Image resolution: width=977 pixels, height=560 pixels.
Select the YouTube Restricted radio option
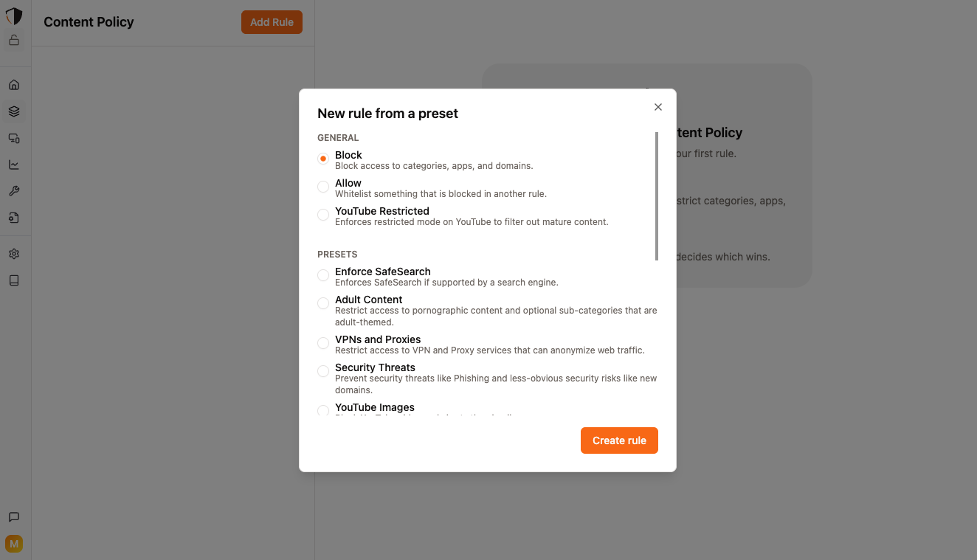pyautogui.click(x=323, y=215)
